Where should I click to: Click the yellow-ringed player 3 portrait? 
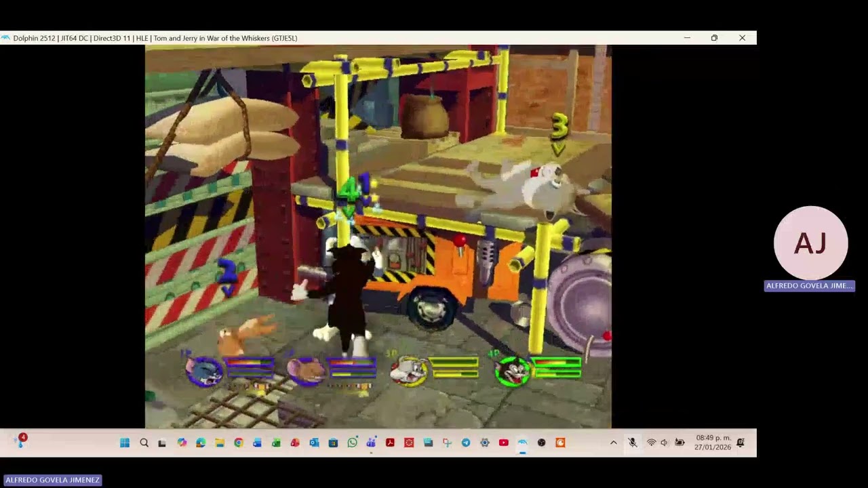click(x=408, y=371)
